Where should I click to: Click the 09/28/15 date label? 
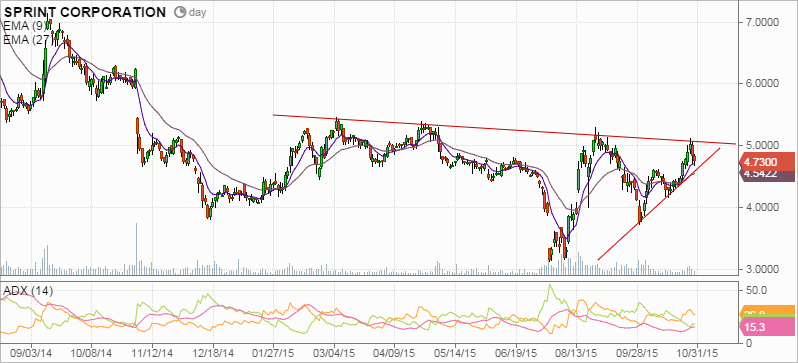click(x=637, y=352)
